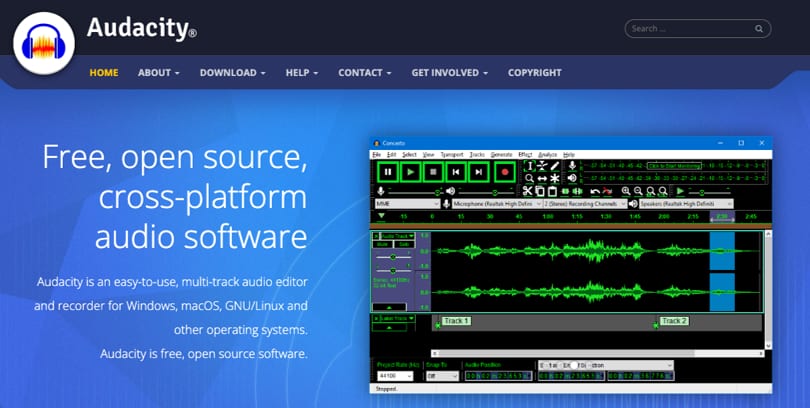Start playback with the large green Play button
810x408 pixels.
coord(411,172)
